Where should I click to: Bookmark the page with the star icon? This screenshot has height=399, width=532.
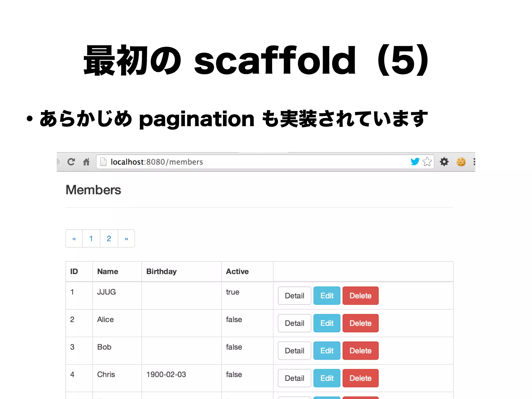[x=427, y=162]
